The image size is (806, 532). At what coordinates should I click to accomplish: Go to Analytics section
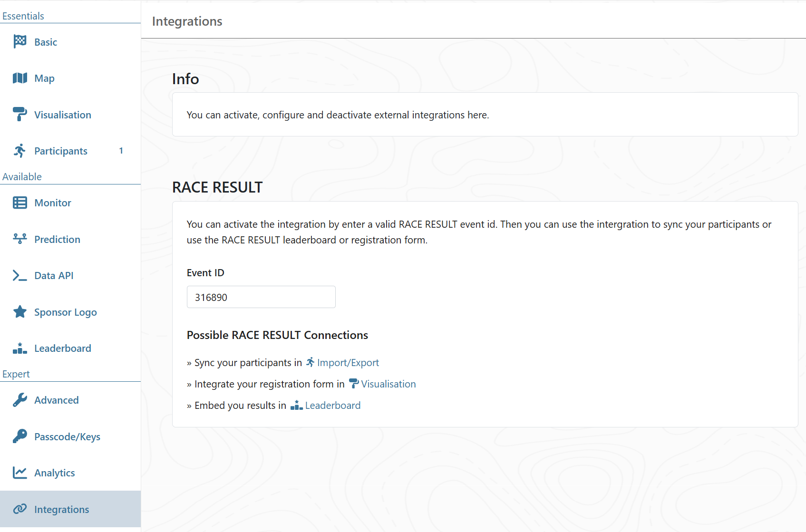55,473
